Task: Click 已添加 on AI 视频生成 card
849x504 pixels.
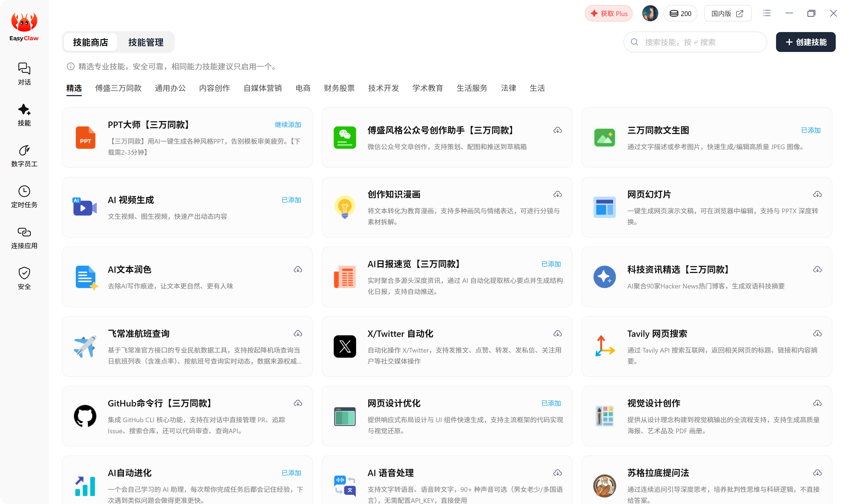Action: [291, 200]
